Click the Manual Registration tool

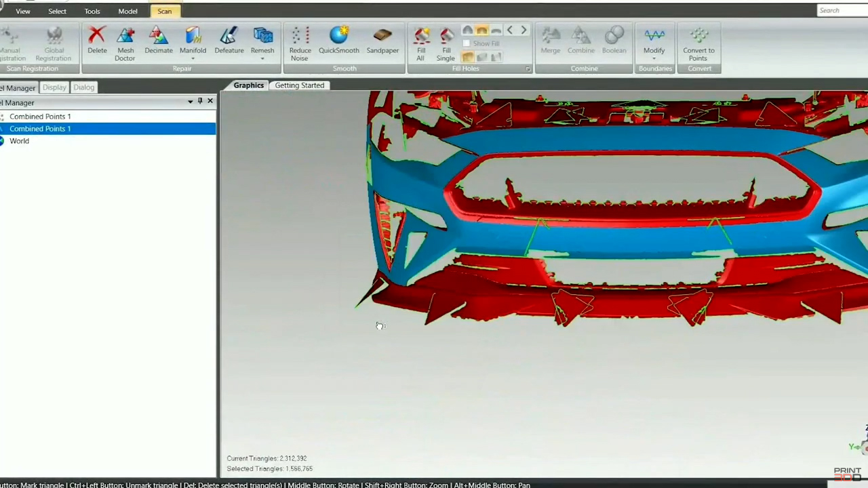[x=10, y=43]
